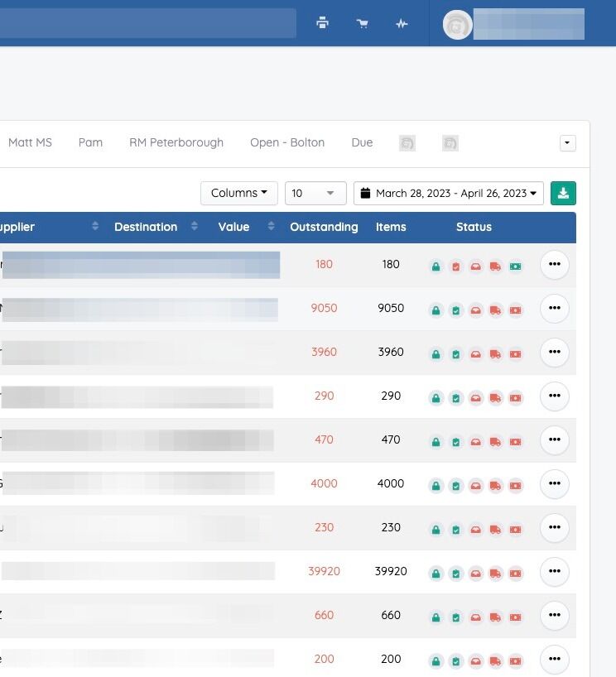Viewport: 616px width, 677px height.
Task: Open the Columns dropdown
Action: pos(239,193)
